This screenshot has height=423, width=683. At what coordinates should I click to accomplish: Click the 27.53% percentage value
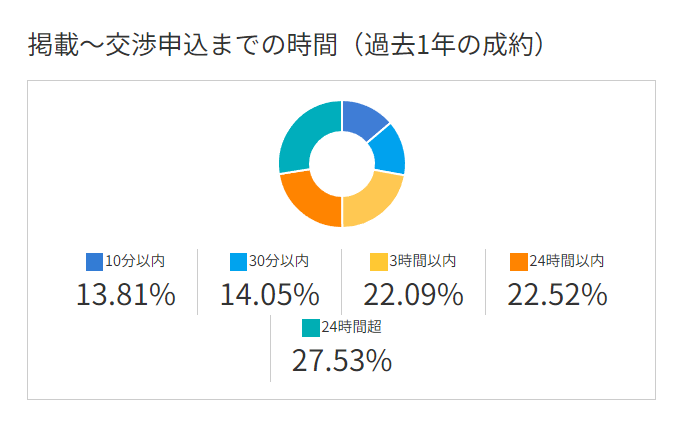click(x=341, y=361)
